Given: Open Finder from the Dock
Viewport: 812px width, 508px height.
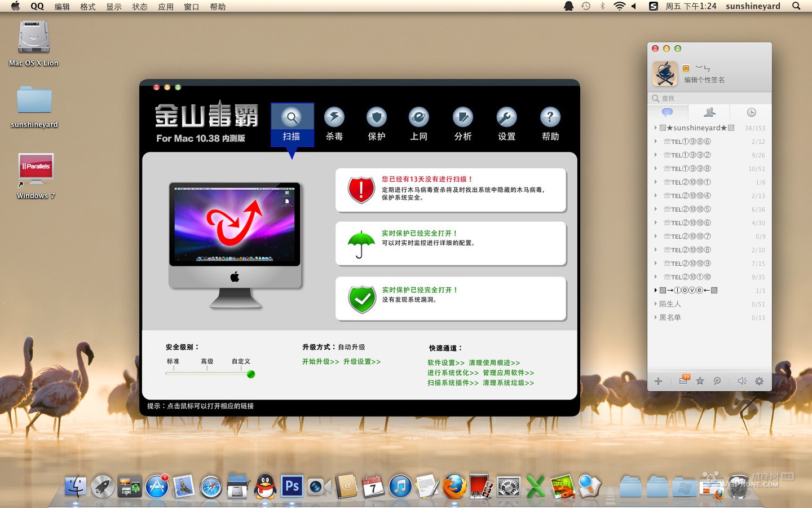Looking at the screenshot, I should click(76, 487).
